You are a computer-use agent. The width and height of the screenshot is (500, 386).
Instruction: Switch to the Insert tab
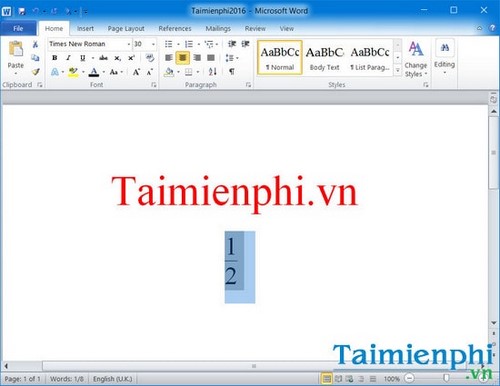[85, 29]
